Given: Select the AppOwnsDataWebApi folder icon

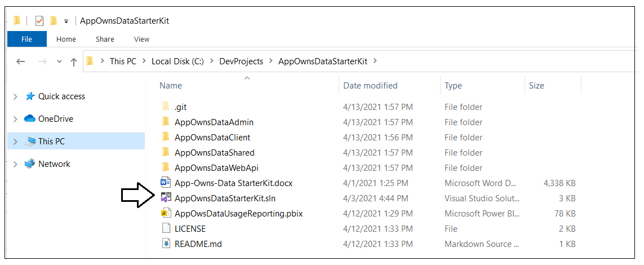Looking at the screenshot, I should (x=166, y=167).
